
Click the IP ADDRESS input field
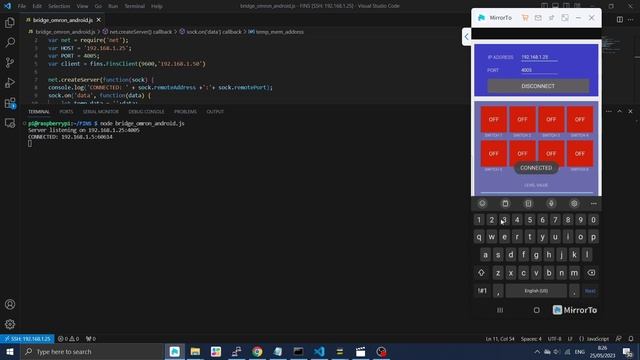[539, 58]
